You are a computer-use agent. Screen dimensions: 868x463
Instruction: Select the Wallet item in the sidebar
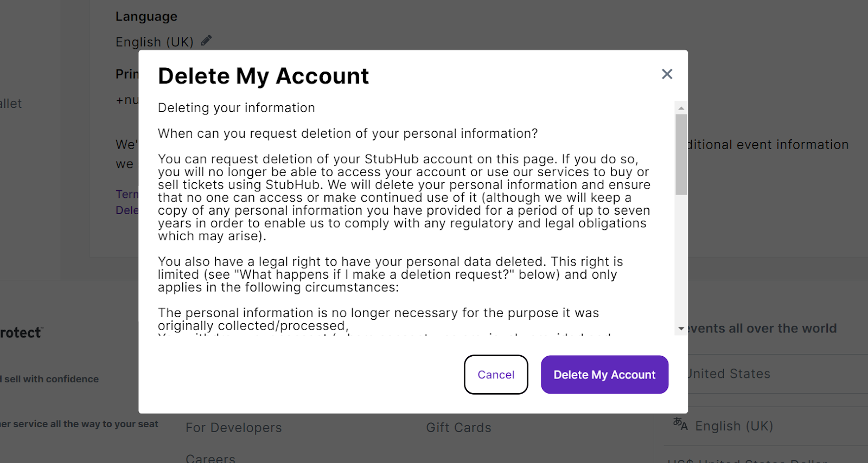11,104
